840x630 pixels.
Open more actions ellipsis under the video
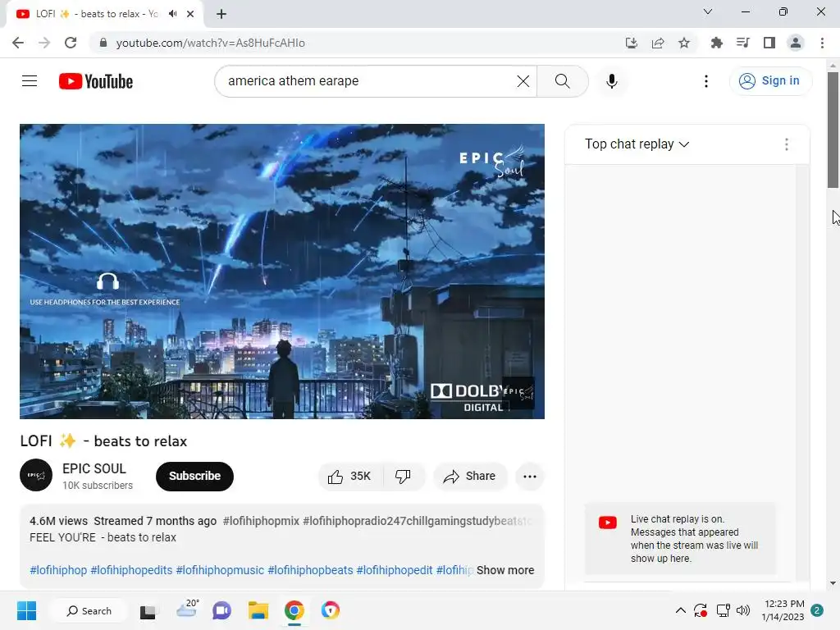pyautogui.click(x=529, y=477)
